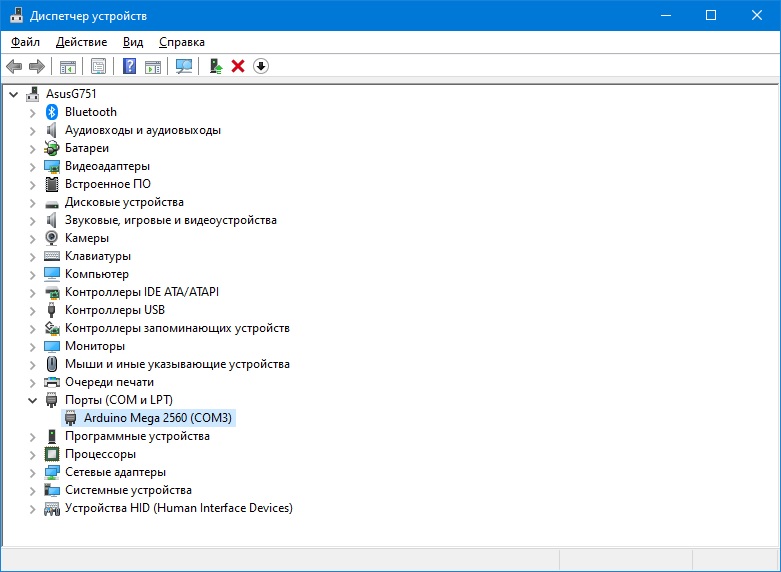The image size is (781, 572).
Task: Select Устройства HID (Human Interface Devices) label
Action: 179,508
